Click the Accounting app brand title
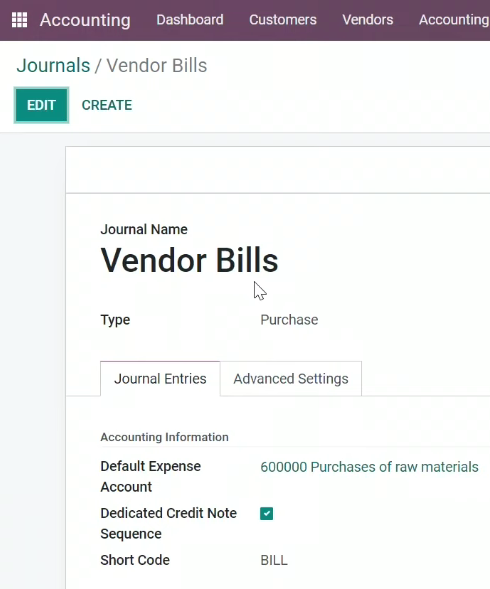Viewport: 490px width, 589px height. (85, 20)
